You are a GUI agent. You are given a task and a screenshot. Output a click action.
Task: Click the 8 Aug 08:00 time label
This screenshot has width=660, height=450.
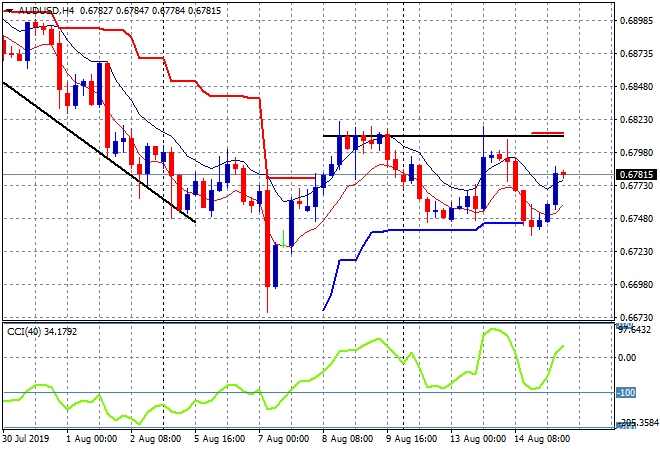(347, 439)
